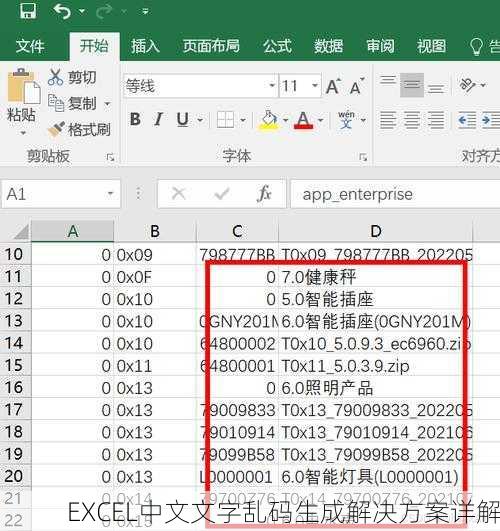Switch to the 插入 ribbon tab
This screenshot has height=531, width=500.
pyautogui.click(x=146, y=46)
